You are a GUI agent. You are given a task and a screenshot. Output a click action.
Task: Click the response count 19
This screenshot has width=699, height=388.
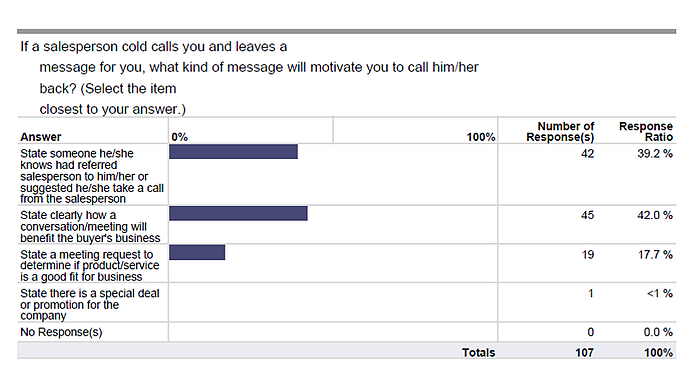coord(588,255)
